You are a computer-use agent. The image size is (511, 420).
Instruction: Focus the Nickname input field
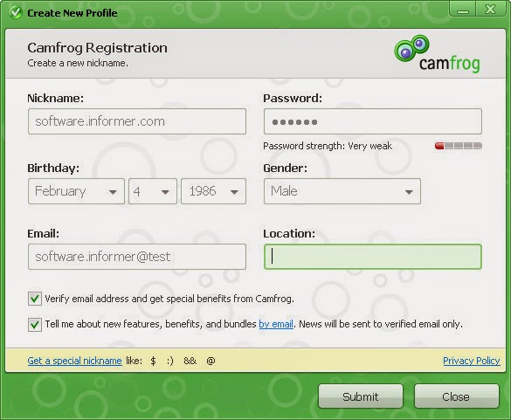137,121
